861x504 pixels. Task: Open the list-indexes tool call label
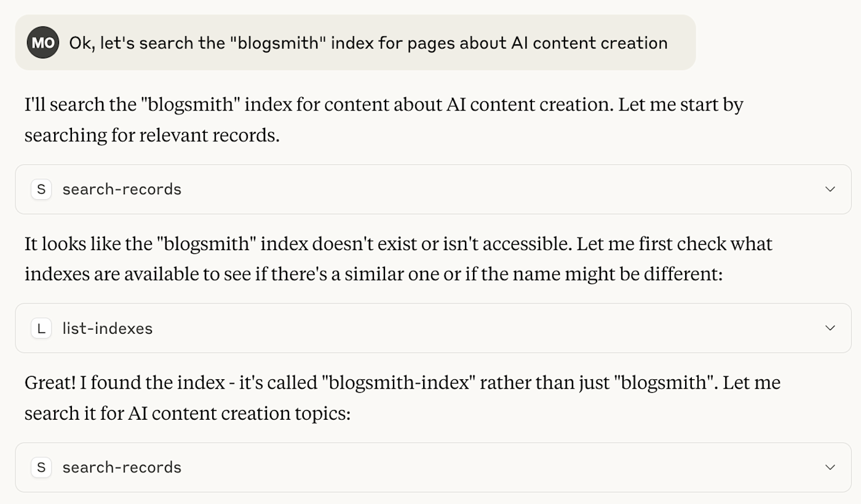pos(108,328)
